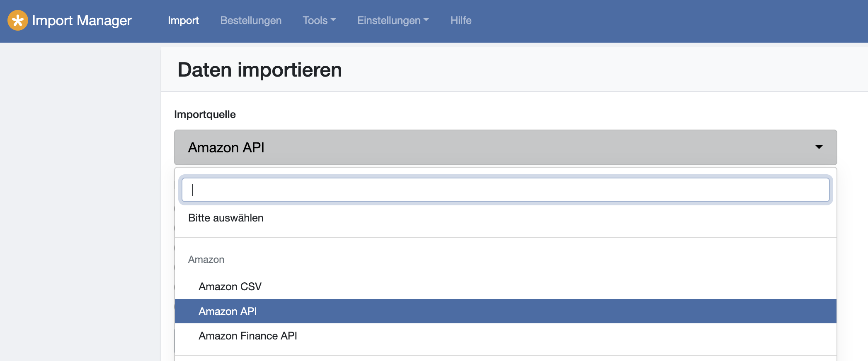The height and width of the screenshot is (361, 868).
Task: Open the Tools dropdown menu
Action: tap(315, 20)
